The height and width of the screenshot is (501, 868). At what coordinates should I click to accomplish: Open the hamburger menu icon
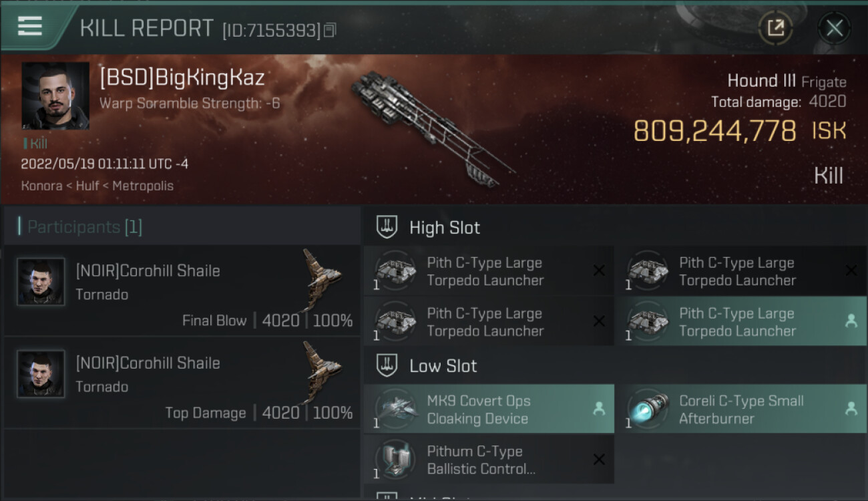click(29, 26)
